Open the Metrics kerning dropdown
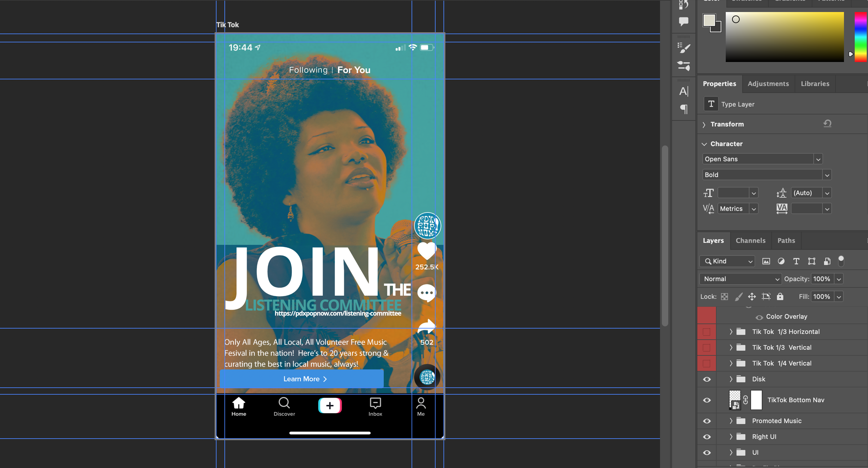868x468 pixels. 754,209
